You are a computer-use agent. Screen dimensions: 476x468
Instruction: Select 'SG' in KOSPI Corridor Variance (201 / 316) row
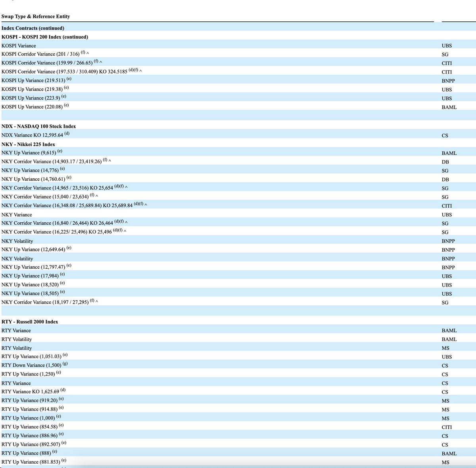click(445, 54)
